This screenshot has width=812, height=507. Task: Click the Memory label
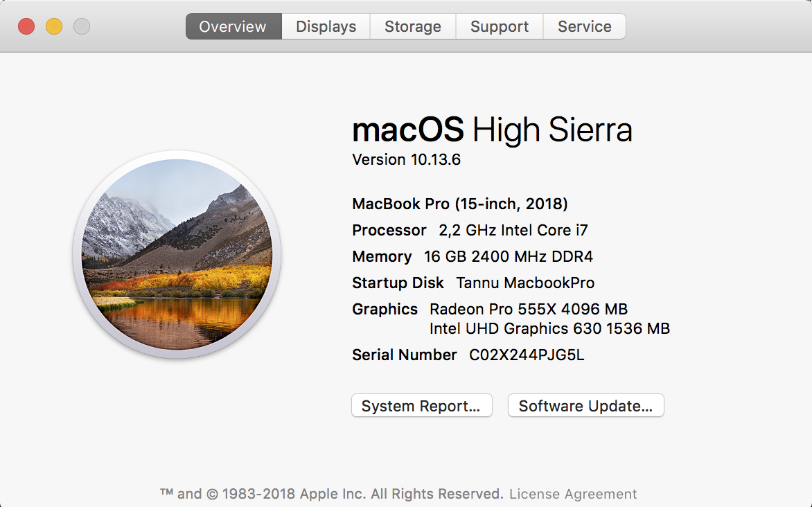click(382, 257)
